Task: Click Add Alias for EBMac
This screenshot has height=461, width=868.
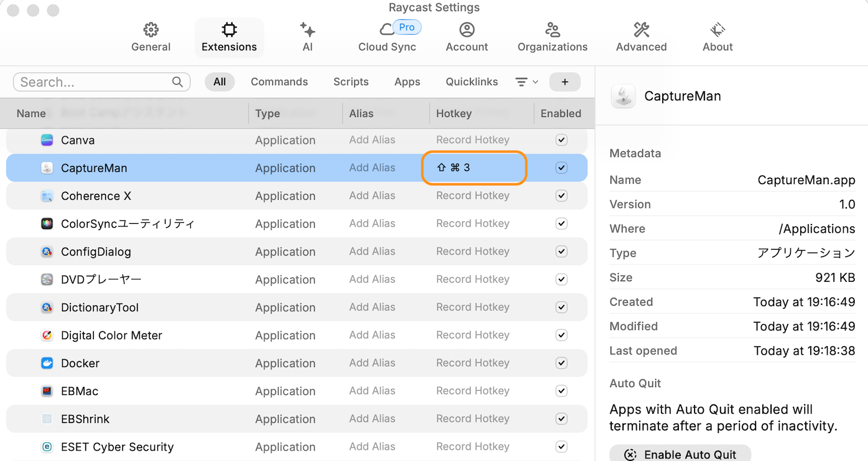Action: [x=372, y=391]
